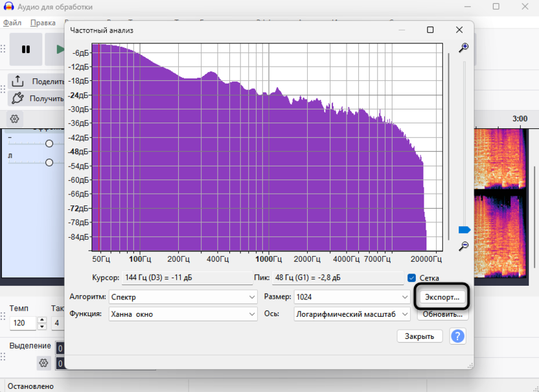The height and width of the screenshot is (392, 539).
Task: Disable the Сетка grid checkbox
Action: (x=412, y=277)
